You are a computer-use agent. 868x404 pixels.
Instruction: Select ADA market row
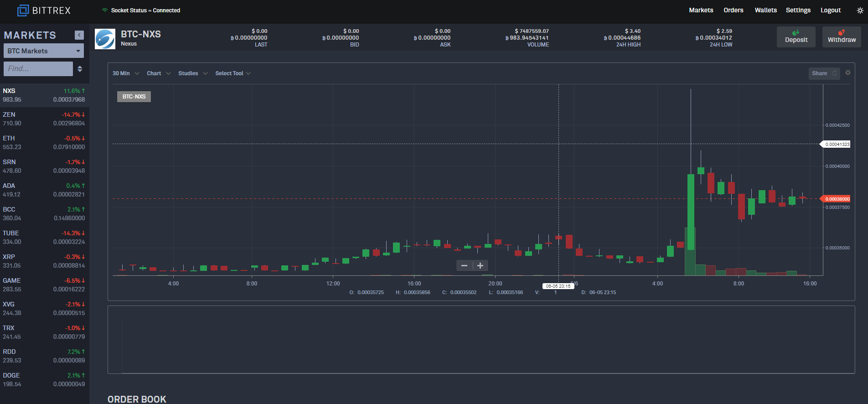click(44, 190)
